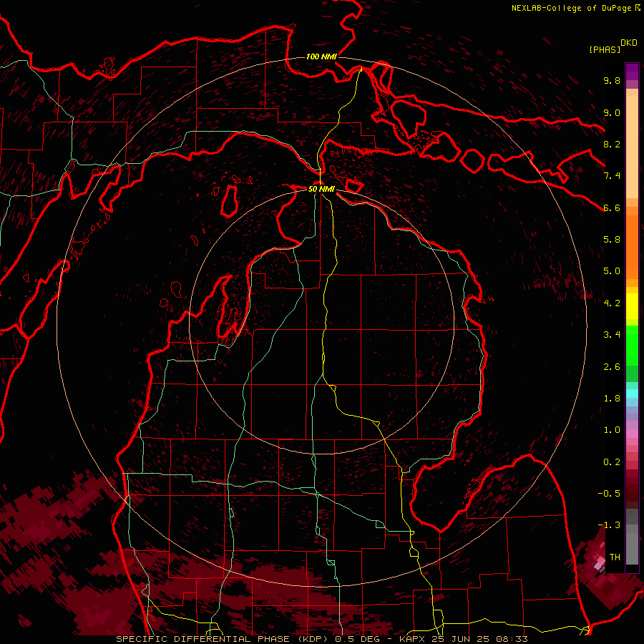Click the 1.8 scale value
Screen dimensions: 644x644
point(612,399)
